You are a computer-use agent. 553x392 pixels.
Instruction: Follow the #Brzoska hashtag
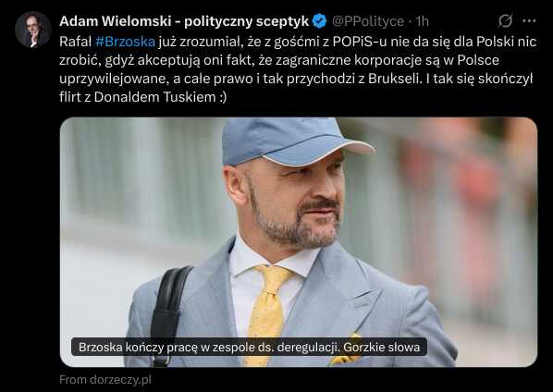(x=125, y=42)
